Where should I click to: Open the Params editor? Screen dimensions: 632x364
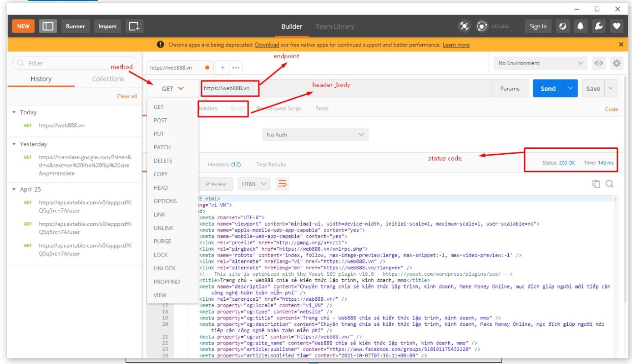click(x=510, y=89)
